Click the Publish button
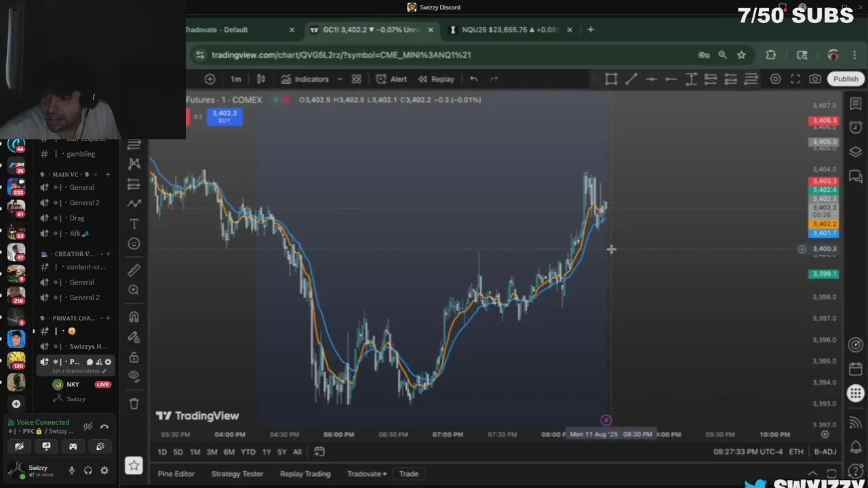This screenshot has width=868, height=488. 846,79
